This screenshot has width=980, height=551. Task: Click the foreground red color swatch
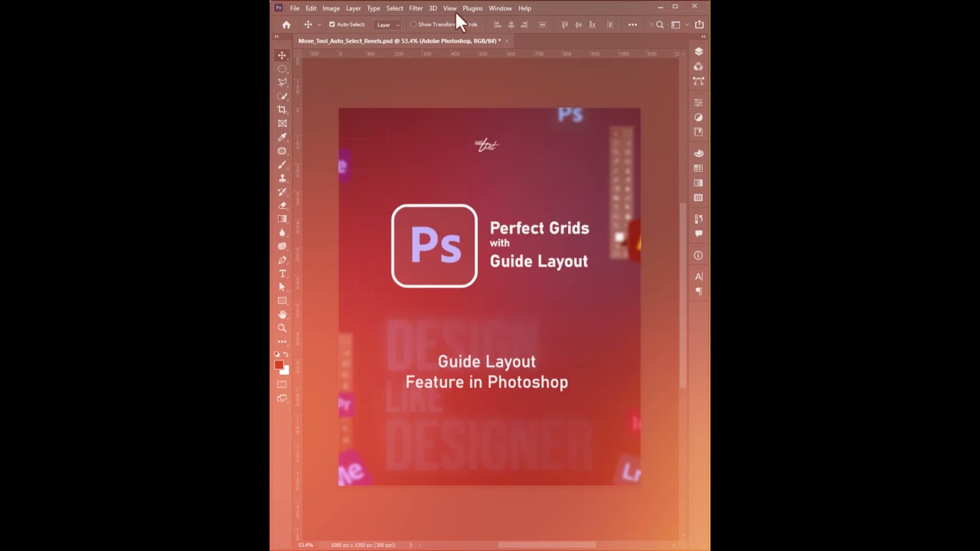[279, 365]
